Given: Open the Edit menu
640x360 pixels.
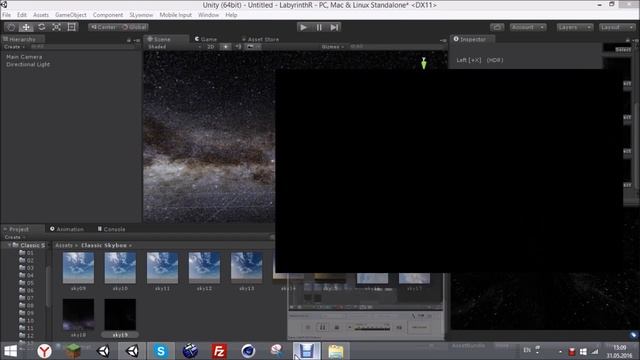Looking at the screenshot, I should point(22,15).
